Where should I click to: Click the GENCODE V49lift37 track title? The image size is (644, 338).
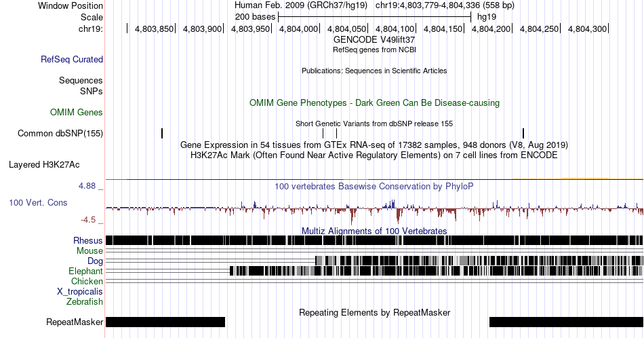(x=374, y=40)
